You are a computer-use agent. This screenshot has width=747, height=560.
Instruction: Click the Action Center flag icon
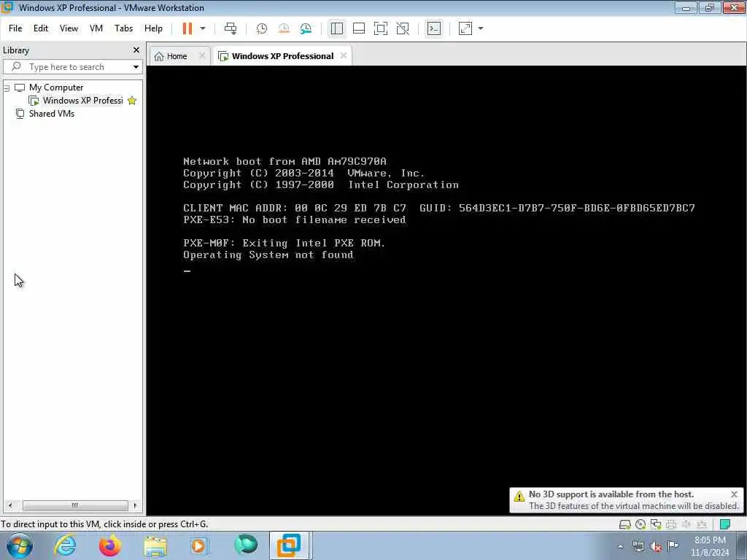tap(673, 545)
